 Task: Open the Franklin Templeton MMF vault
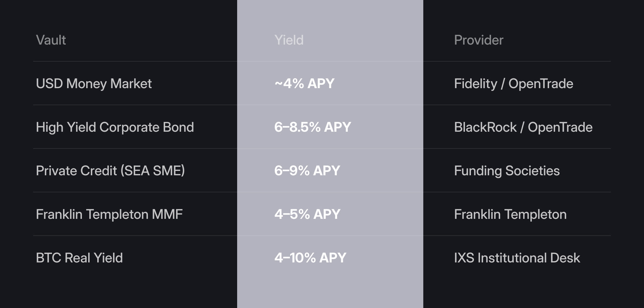pyautogui.click(x=109, y=214)
